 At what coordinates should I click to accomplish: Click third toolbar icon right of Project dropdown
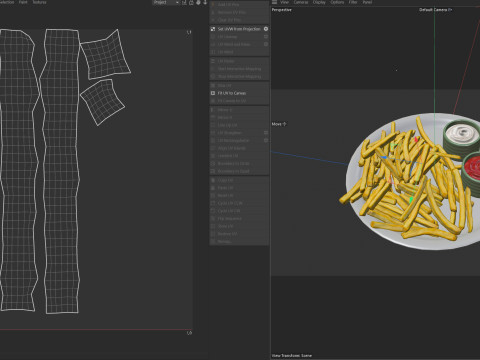[x=198, y=2]
